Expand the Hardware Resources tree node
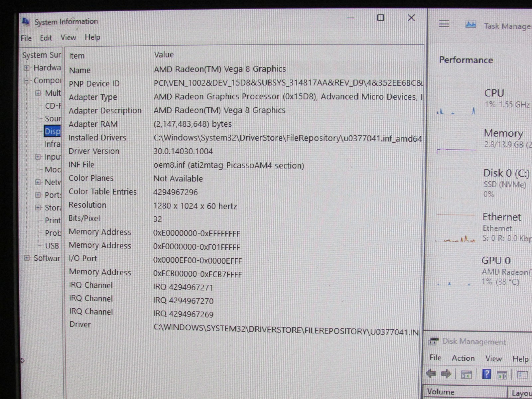 pos(27,68)
